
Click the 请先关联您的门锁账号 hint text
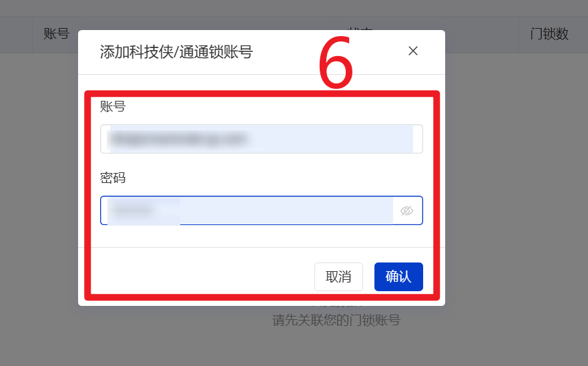(336, 320)
